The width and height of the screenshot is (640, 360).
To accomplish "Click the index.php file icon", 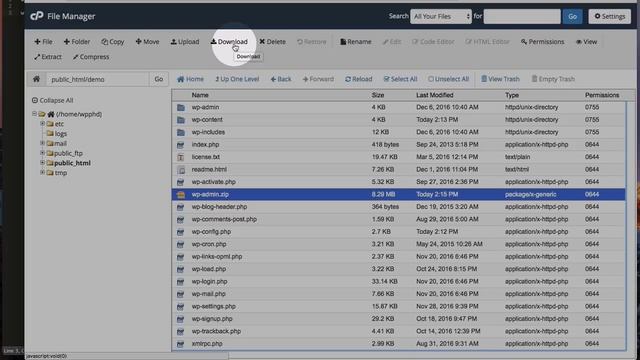I will (180, 145).
